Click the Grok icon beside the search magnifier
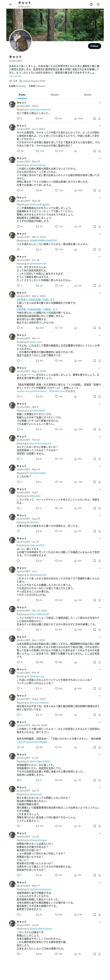The width and height of the screenshot is (110, 980). click(91, 4)
